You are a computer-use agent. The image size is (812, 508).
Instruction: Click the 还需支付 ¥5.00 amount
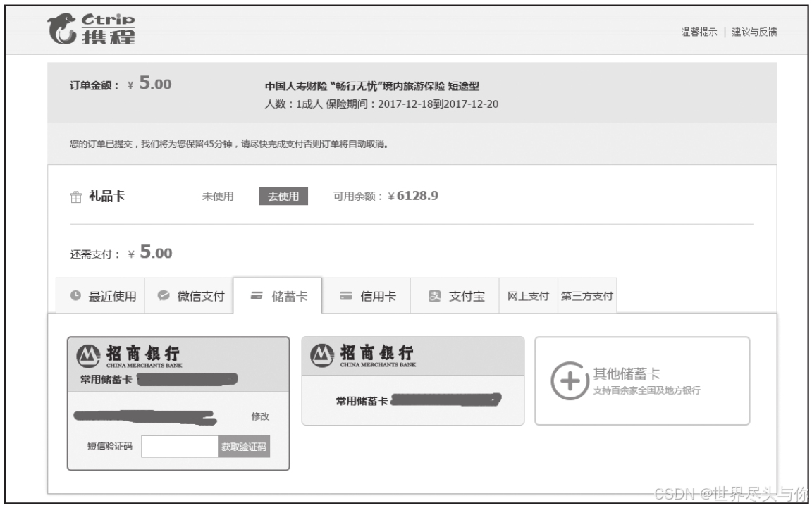(151, 253)
